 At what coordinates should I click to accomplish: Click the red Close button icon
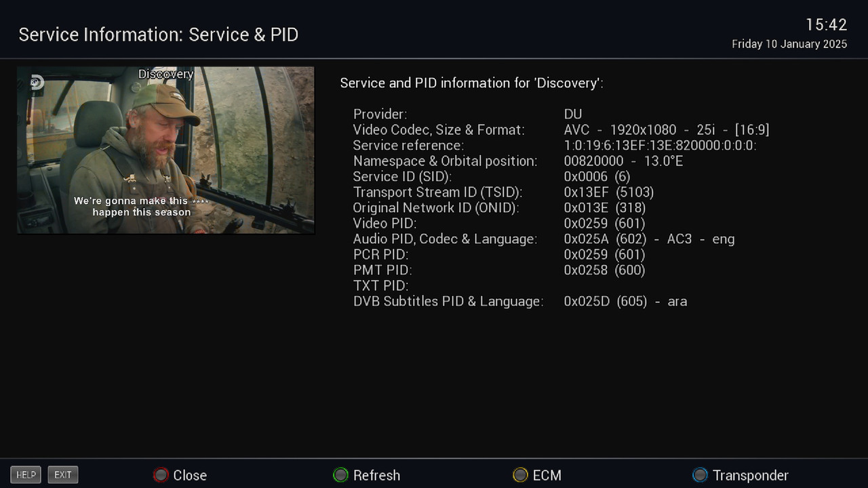[x=161, y=475]
